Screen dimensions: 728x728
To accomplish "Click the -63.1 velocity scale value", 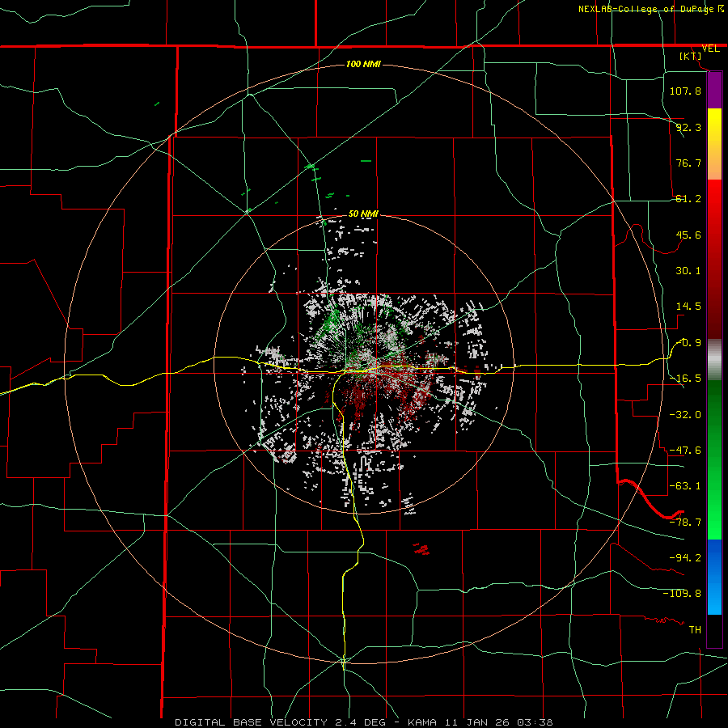I will point(685,486).
